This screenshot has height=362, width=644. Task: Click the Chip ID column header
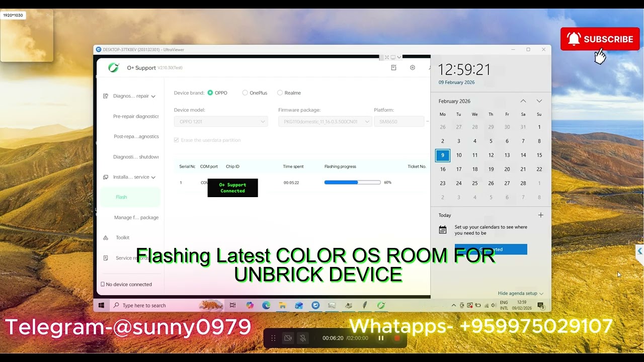(232, 166)
